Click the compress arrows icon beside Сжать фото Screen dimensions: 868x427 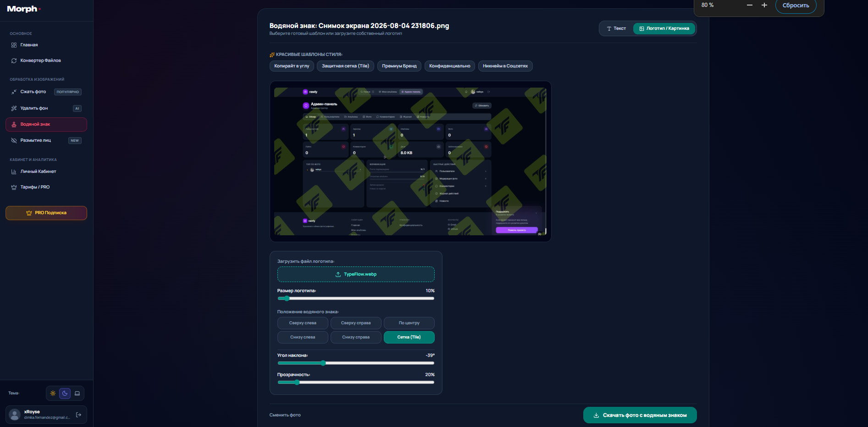[x=14, y=92]
